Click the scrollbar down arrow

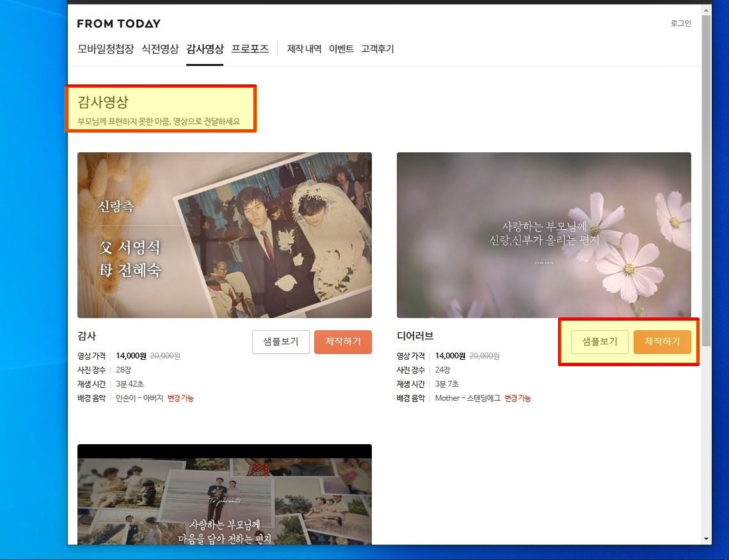706,539
